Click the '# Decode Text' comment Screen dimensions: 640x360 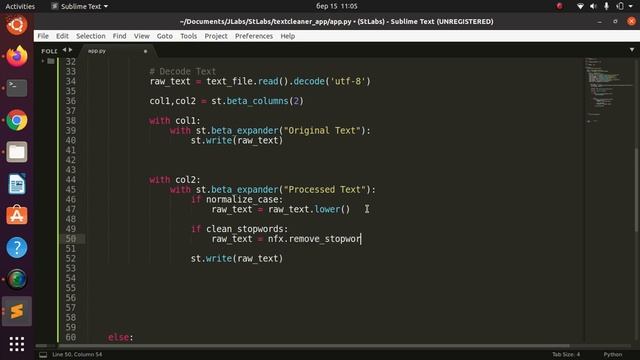coord(183,71)
